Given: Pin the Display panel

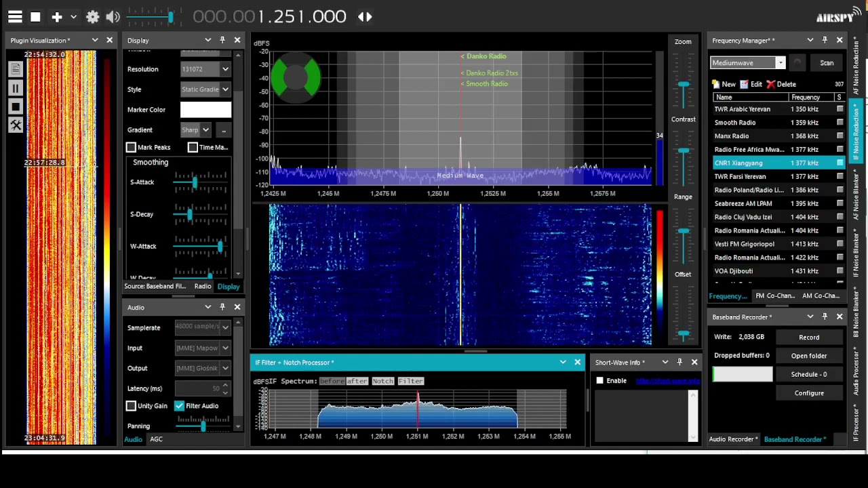Looking at the screenshot, I should coord(222,40).
